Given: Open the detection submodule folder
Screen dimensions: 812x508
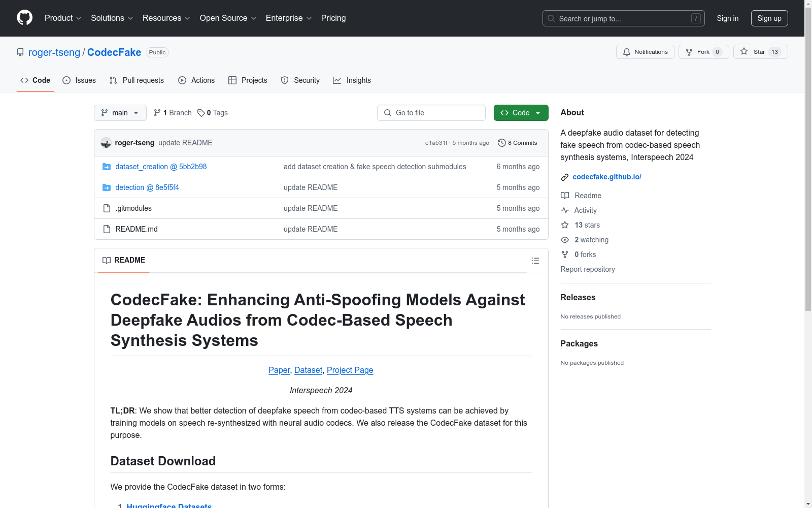Looking at the screenshot, I should coord(147,187).
